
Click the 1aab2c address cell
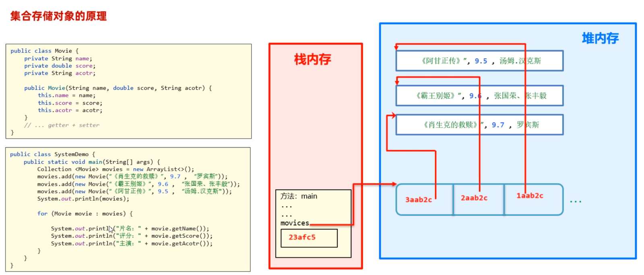[x=534, y=200]
